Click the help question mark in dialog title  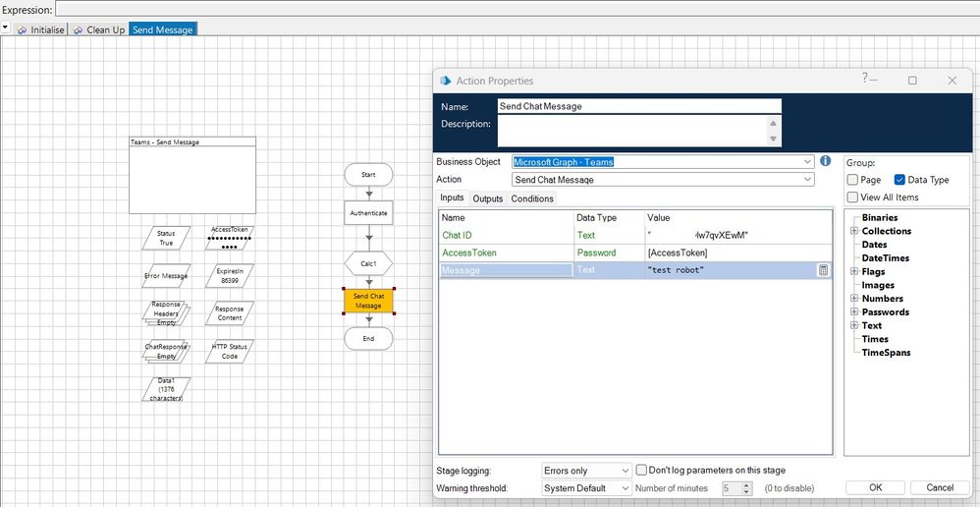pos(865,79)
